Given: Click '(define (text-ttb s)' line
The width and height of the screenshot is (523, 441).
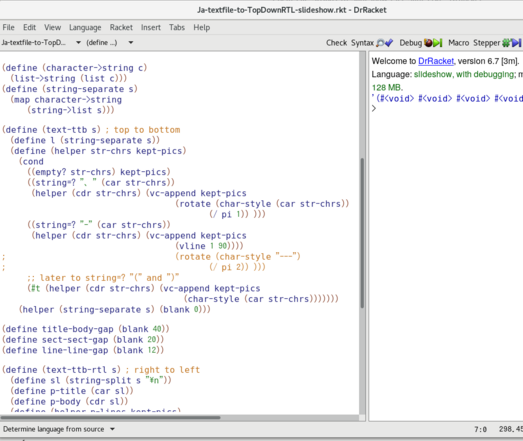Looking at the screenshot, I should point(51,130).
